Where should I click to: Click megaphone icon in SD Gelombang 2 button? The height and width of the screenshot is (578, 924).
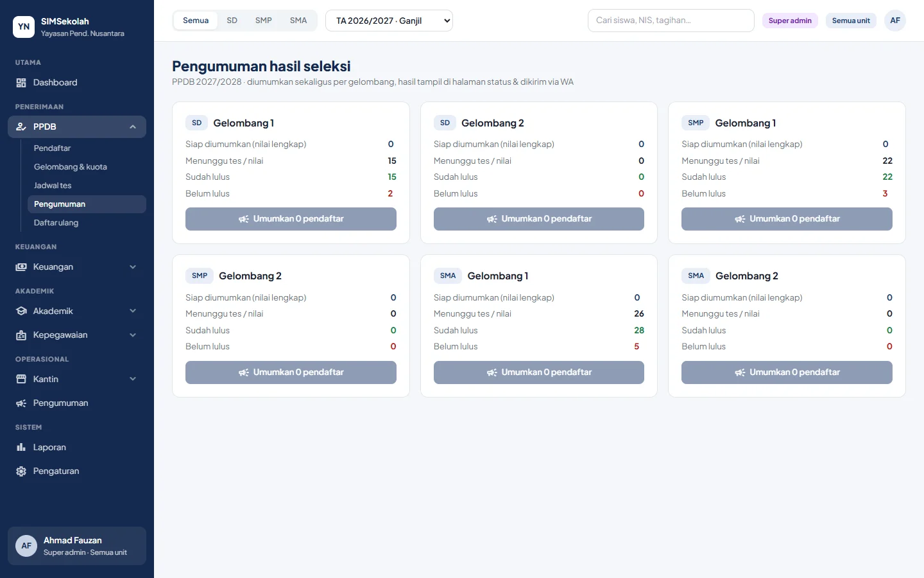[492, 219]
